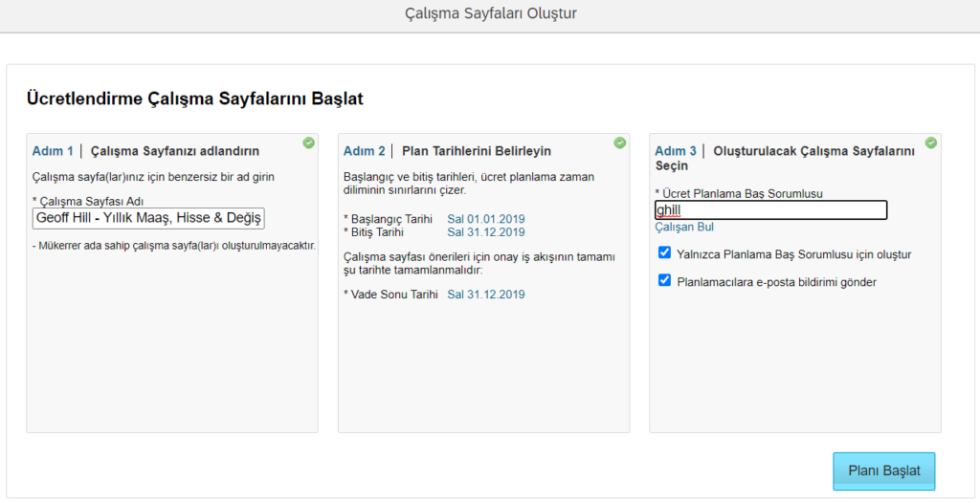Viewport: 980px width, 503px height.
Task: Click the Mükerrer ada sahip warning note
Action: coord(173,247)
